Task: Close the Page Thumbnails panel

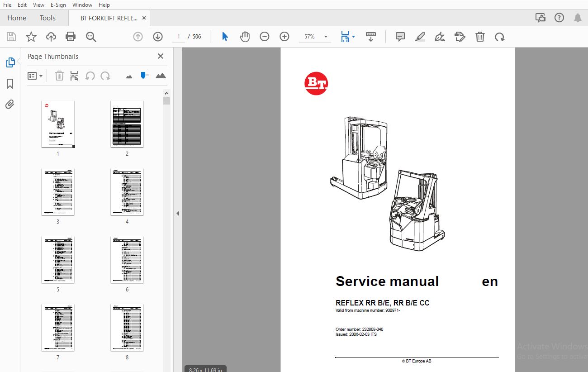Action: tap(160, 56)
